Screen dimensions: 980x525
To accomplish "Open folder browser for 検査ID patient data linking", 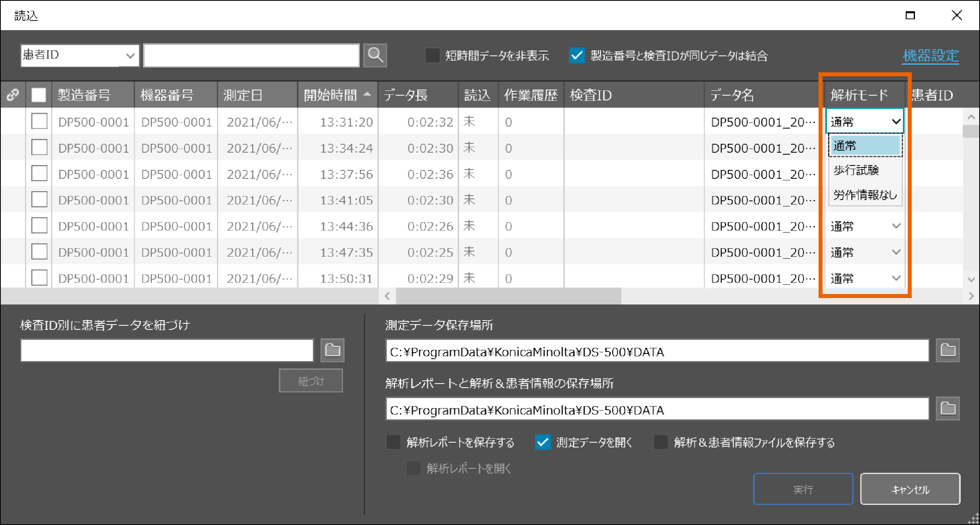I will coord(332,350).
